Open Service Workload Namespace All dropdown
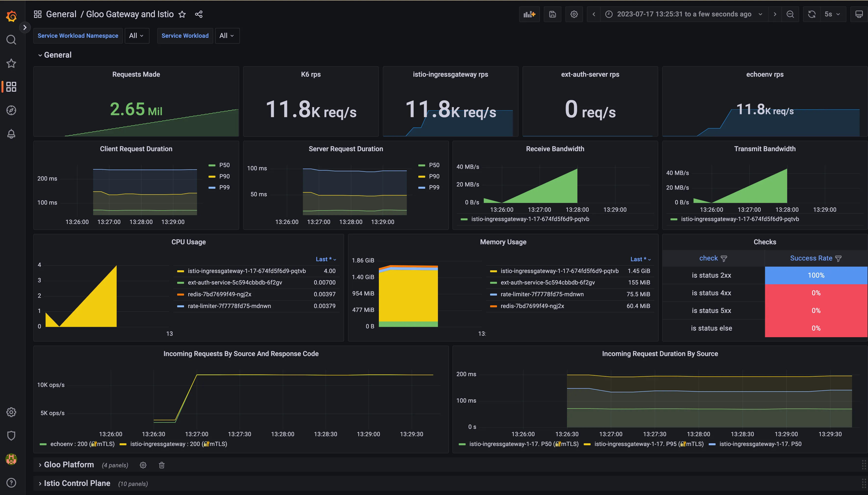 click(x=137, y=36)
